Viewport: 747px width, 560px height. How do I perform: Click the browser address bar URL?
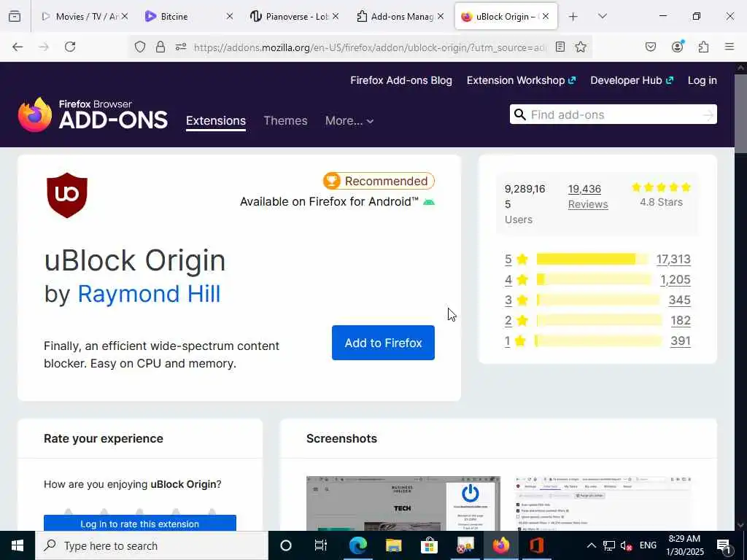pyautogui.click(x=370, y=47)
